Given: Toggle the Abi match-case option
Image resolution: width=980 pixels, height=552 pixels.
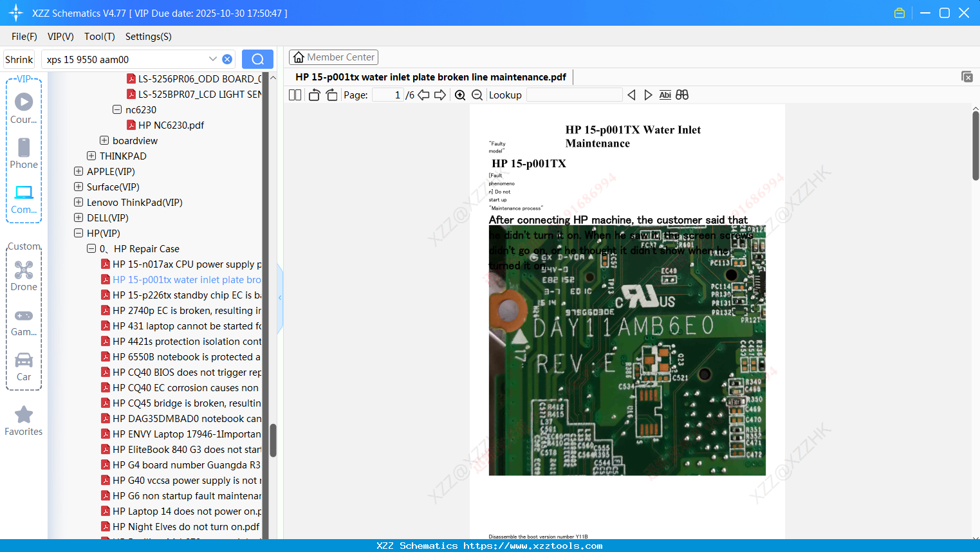Looking at the screenshot, I should coord(665,95).
